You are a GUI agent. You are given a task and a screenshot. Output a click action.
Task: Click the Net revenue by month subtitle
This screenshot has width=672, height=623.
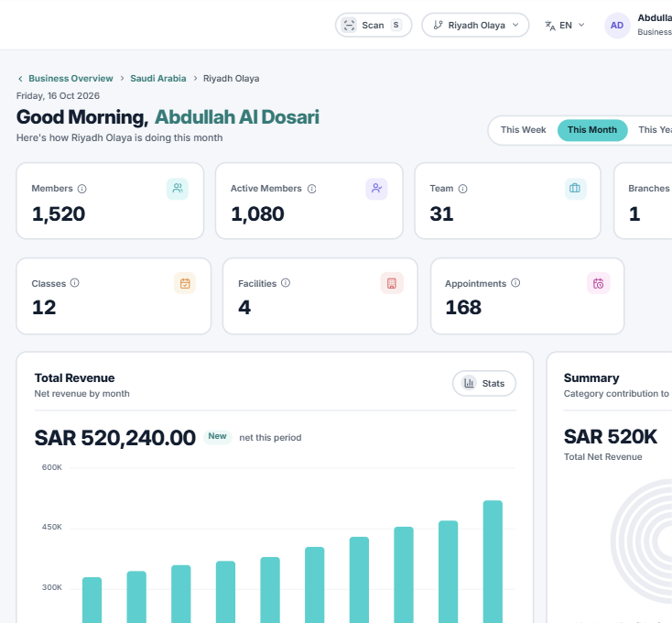click(x=81, y=394)
